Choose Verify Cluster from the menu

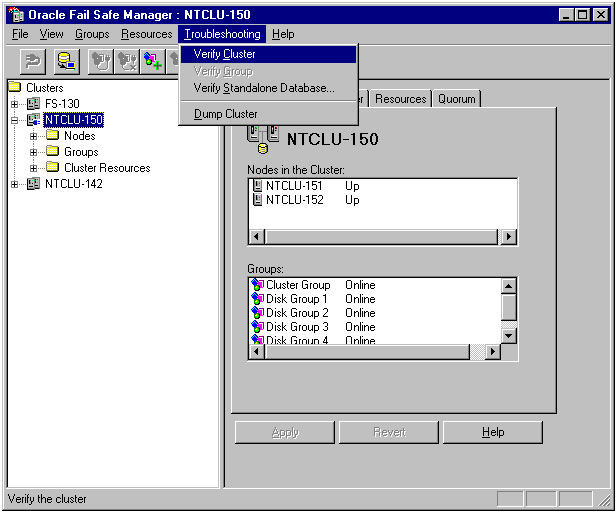[x=268, y=54]
